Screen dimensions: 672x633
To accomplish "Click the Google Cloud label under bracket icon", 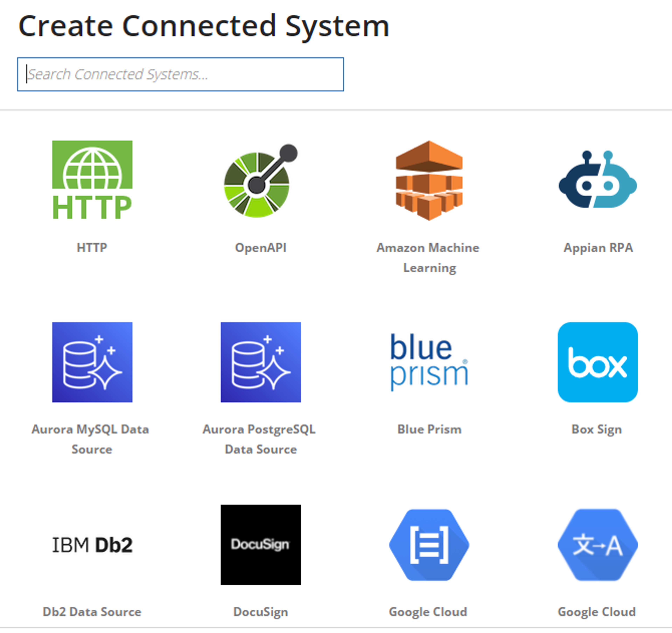I will 428,612.
